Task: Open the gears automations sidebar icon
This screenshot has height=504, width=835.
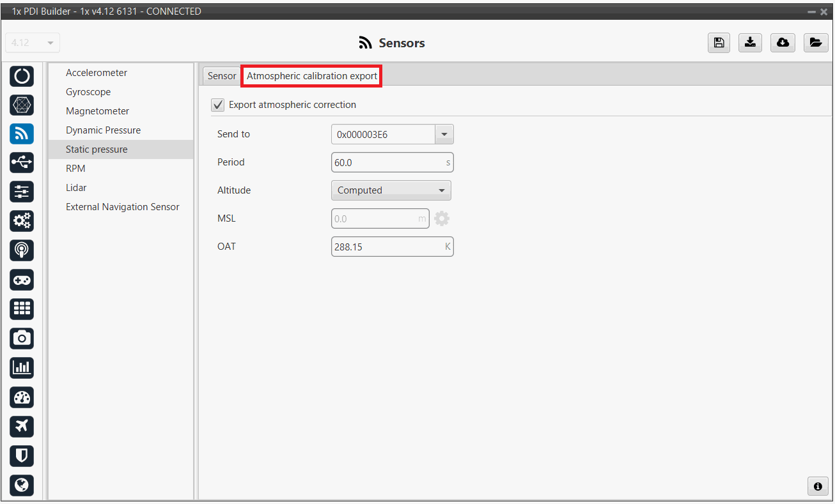Action: click(x=22, y=221)
